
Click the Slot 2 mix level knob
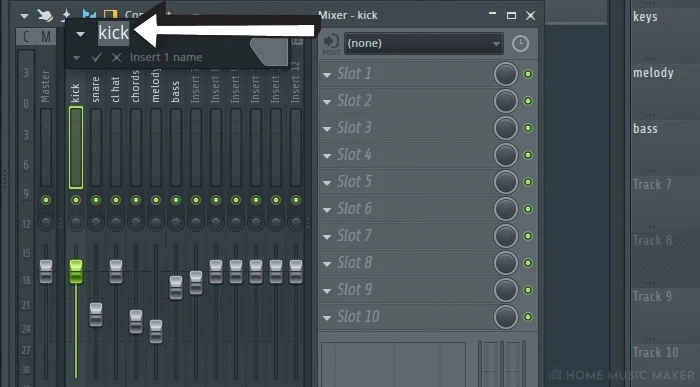(x=506, y=101)
